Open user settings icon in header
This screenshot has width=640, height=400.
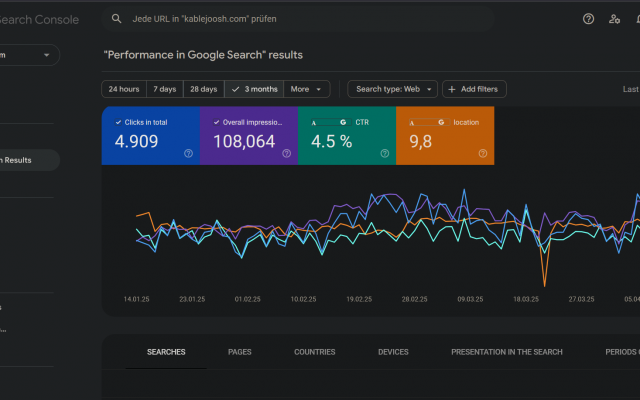(614, 19)
